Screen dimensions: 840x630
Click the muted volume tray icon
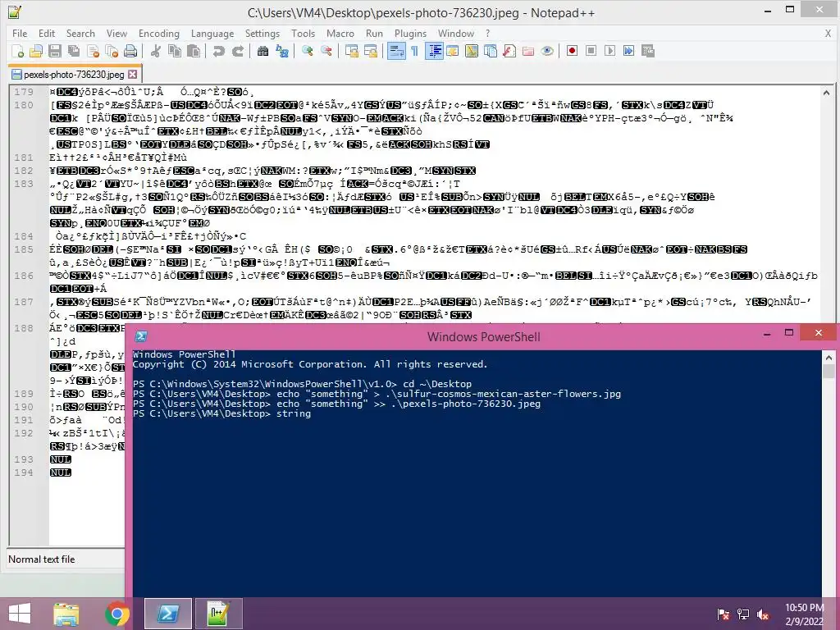pos(764,614)
